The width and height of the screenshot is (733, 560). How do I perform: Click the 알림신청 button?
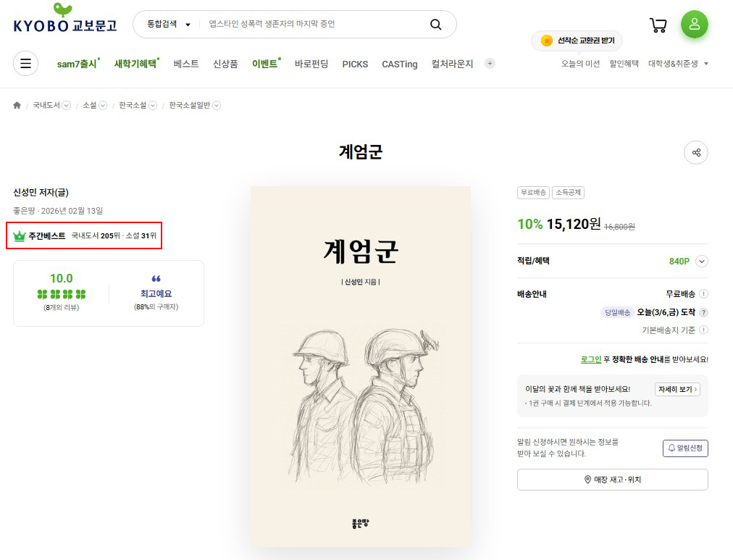(x=684, y=448)
